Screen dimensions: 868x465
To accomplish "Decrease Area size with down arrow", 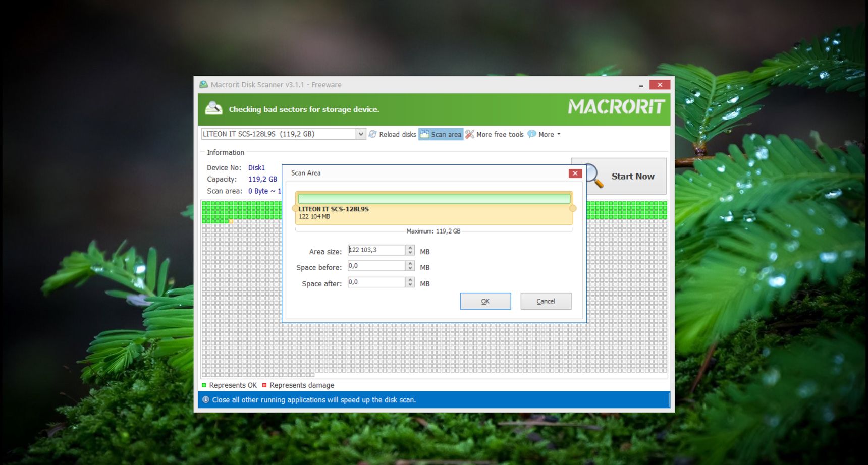I will pyautogui.click(x=410, y=253).
